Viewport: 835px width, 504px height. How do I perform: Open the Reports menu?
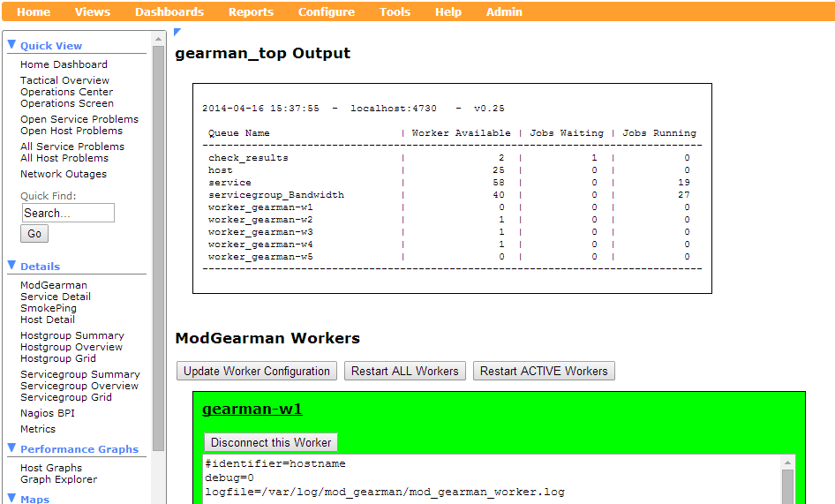251,11
